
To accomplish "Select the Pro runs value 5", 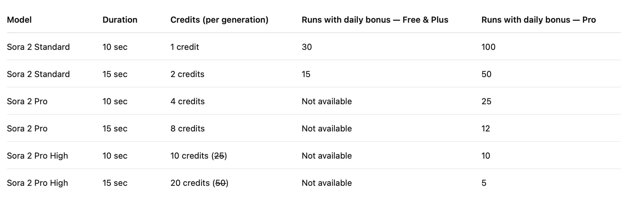I will (484, 183).
